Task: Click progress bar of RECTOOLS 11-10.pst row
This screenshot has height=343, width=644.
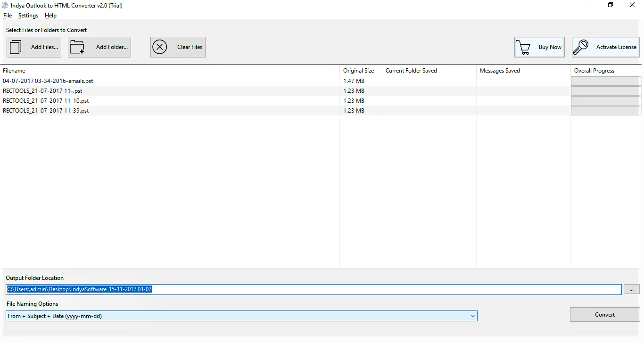Action: tap(606, 101)
